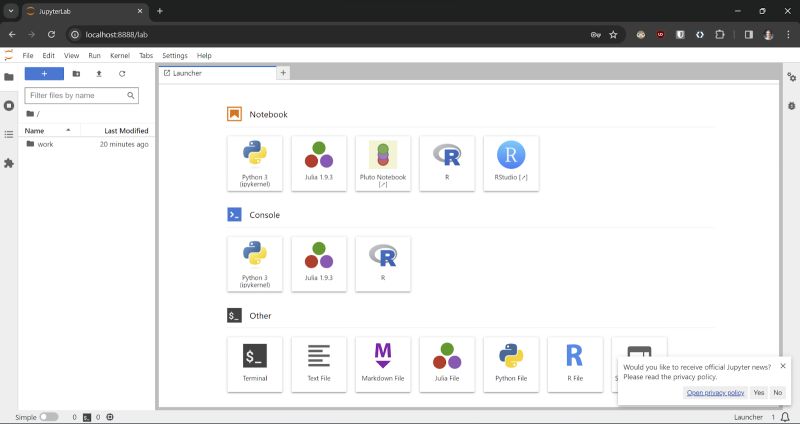Image resolution: width=800 pixels, height=424 pixels.
Task: Create a new Julia File
Action: click(447, 364)
